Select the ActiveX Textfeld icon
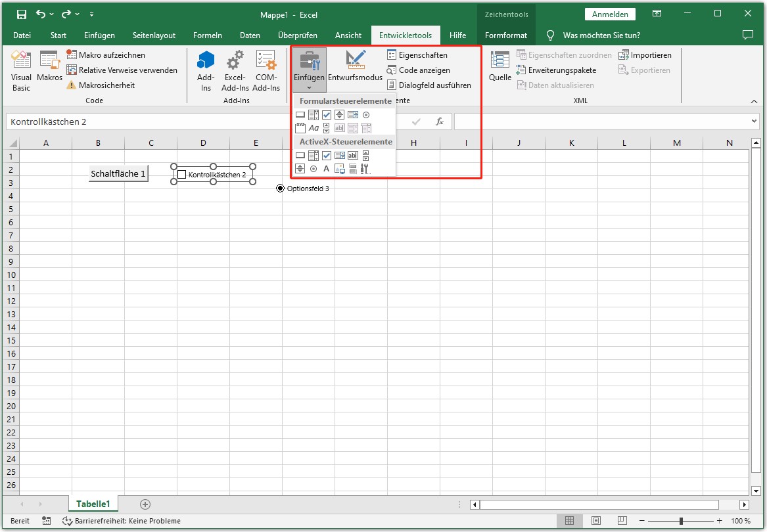The height and width of the screenshot is (532, 767). click(354, 156)
